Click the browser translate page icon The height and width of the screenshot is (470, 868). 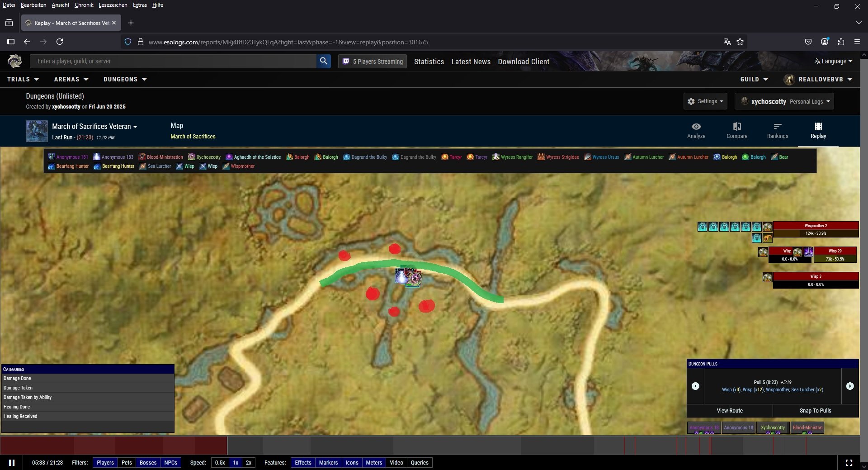[x=727, y=42]
